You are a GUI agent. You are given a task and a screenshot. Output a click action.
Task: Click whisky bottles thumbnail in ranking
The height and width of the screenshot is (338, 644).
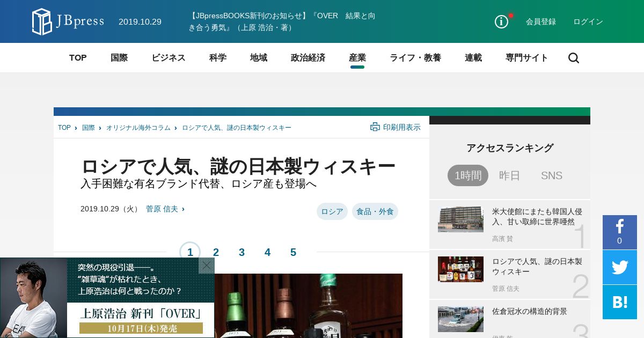[x=460, y=269]
